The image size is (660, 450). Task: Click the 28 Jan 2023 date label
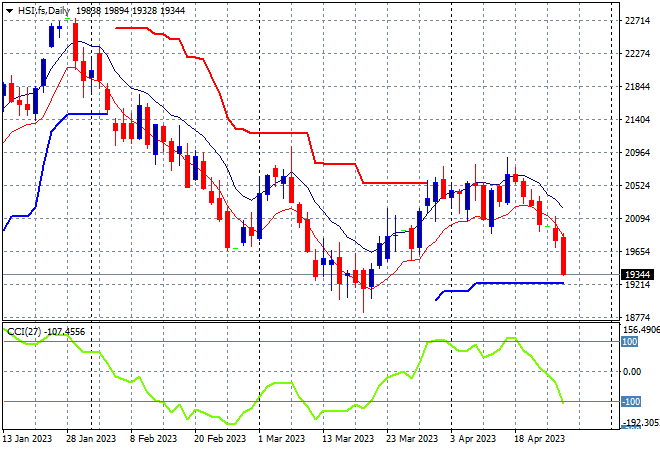click(91, 439)
